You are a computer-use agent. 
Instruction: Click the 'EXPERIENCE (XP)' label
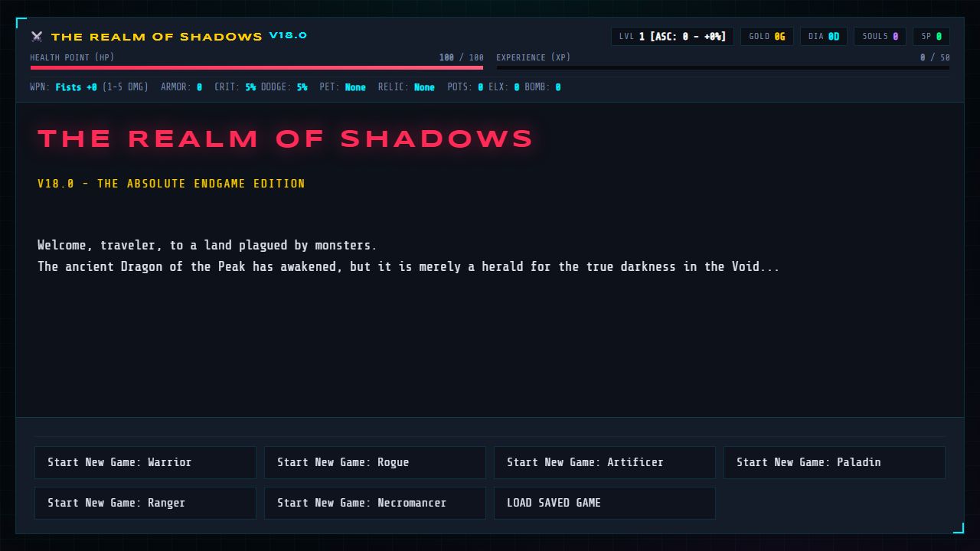534,57
